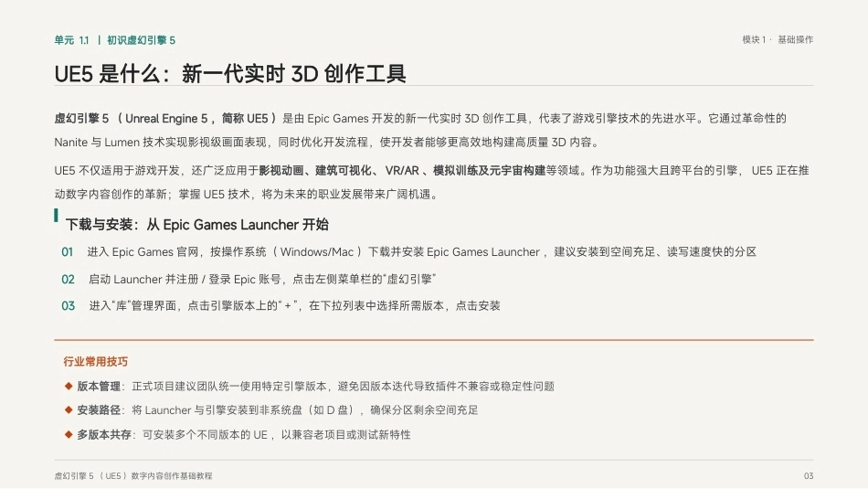
Task: Click step number "03"
Action: point(69,305)
